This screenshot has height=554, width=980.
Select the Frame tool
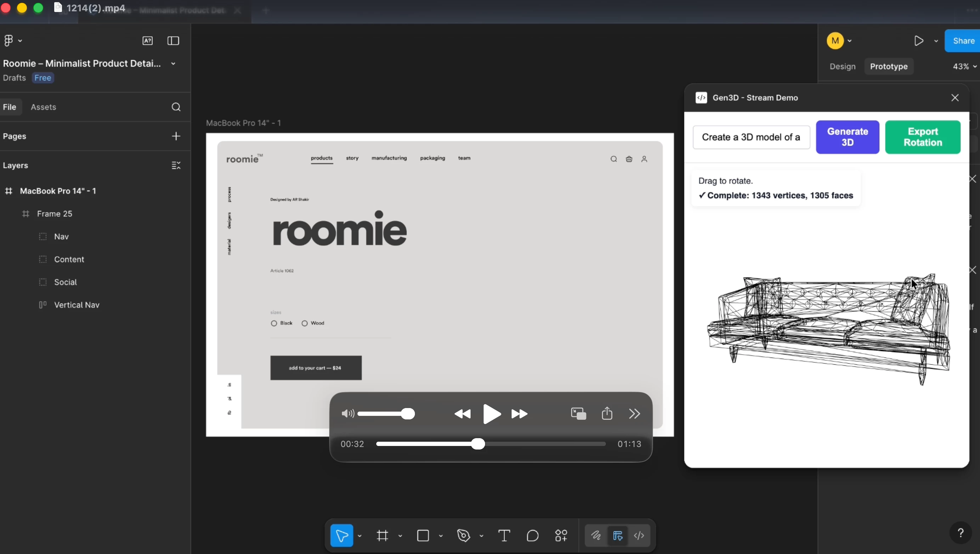383,535
